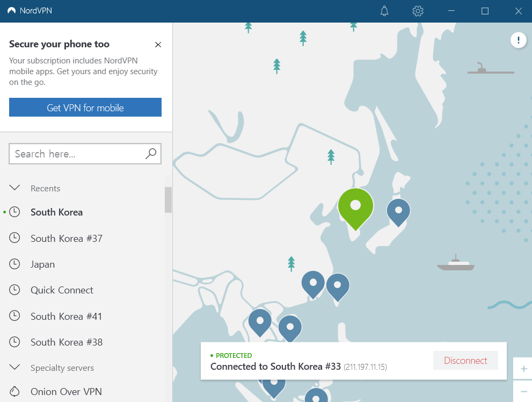Focus the Search here field
This screenshot has height=402, width=532.
click(x=85, y=154)
